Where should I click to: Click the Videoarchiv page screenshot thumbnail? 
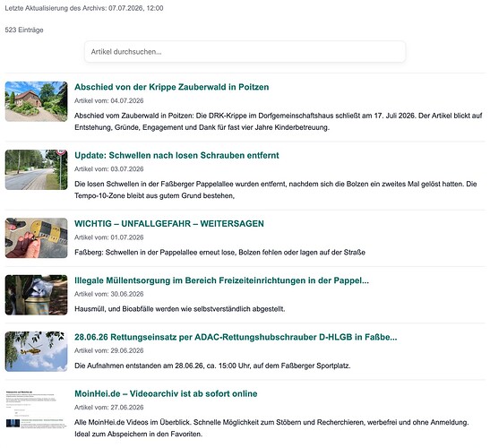point(36,408)
